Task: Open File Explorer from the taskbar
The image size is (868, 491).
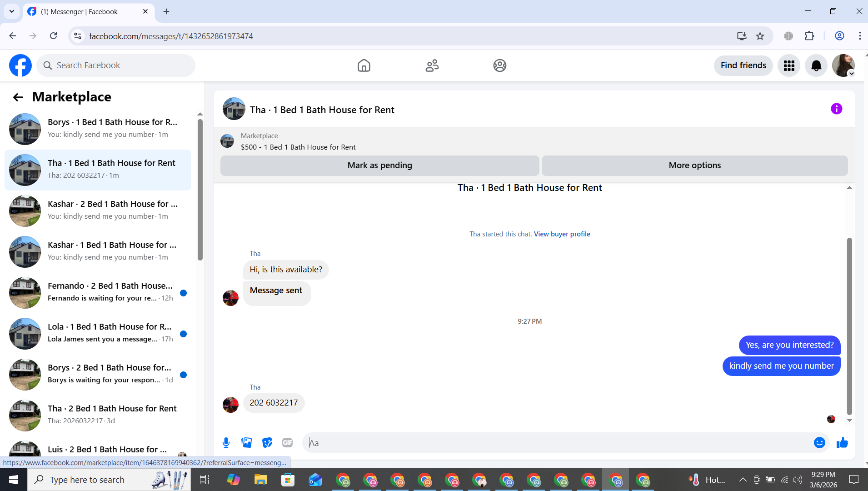Action: [260, 480]
